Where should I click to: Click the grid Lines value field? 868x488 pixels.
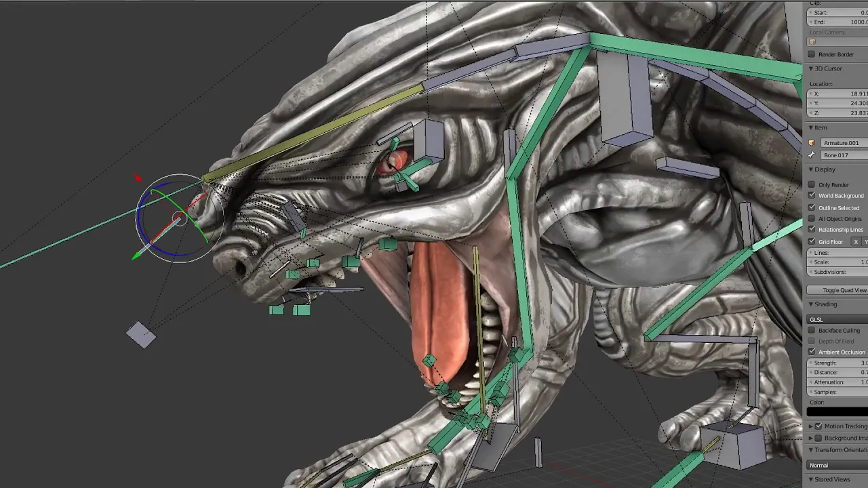click(x=837, y=253)
